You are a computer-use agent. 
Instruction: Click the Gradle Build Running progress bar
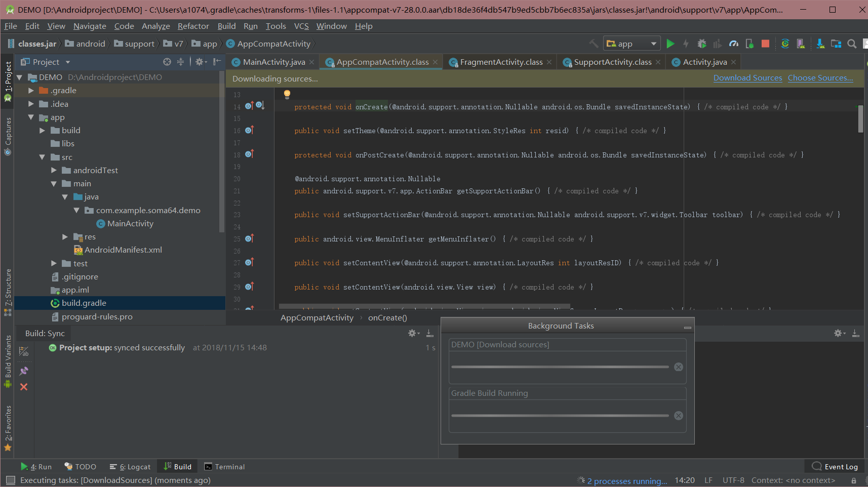[x=560, y=416]
